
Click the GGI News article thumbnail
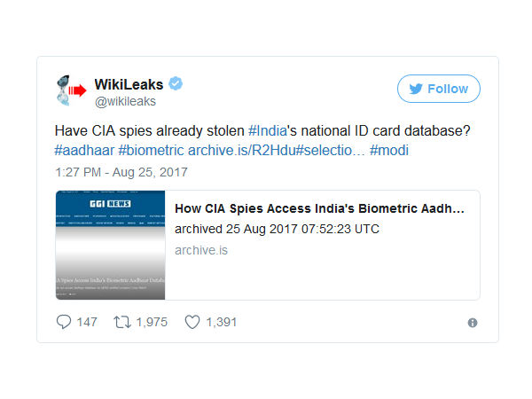click(110, 245)
